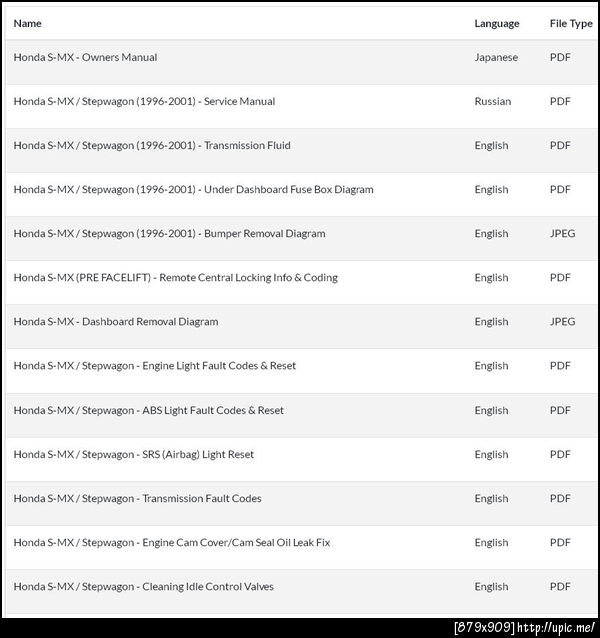Click the File Type column header

570,23
